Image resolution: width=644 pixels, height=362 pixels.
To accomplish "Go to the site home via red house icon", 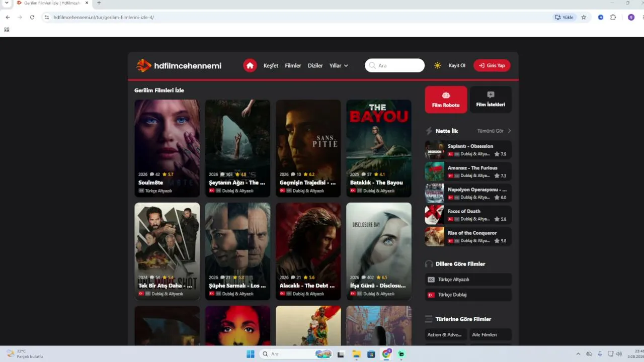I will coord(250,65).
